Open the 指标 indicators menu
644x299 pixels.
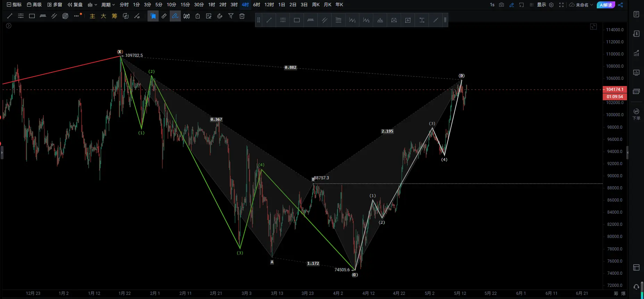[x=14, y=5]
